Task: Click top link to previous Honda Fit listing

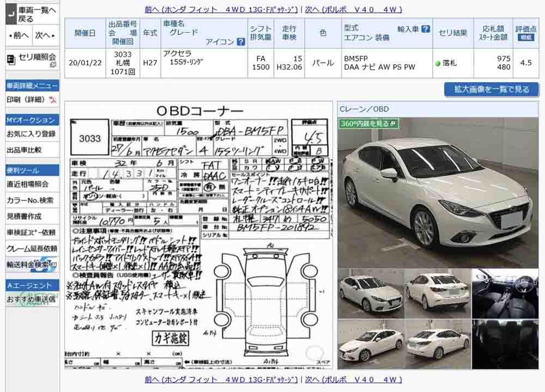Action: tap(221, 10)
